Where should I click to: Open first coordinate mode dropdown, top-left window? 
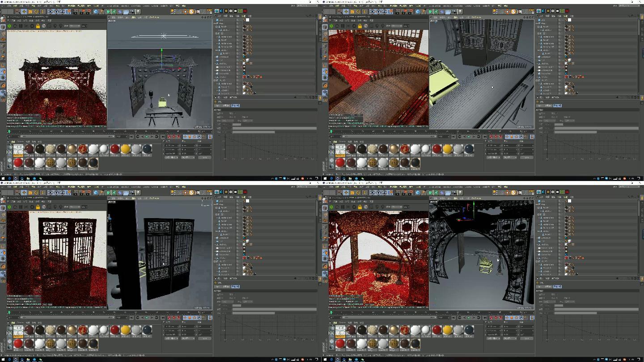pyautogui.click(x=171, y=157)
